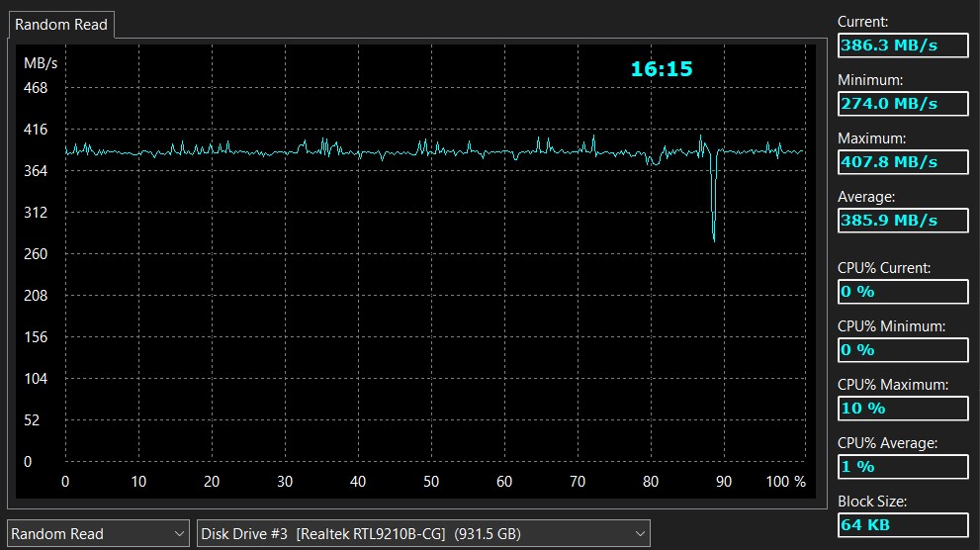This screenshot has height=550, width=980.
Task: Select the CPU% Minimum field
Action: pyautogui.click(x=903, y=350)
